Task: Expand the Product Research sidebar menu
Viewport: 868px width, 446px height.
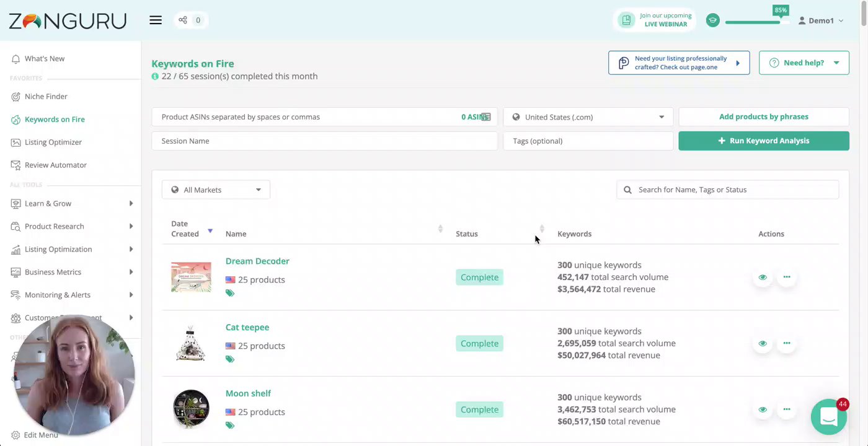Action: pos(71,226)
